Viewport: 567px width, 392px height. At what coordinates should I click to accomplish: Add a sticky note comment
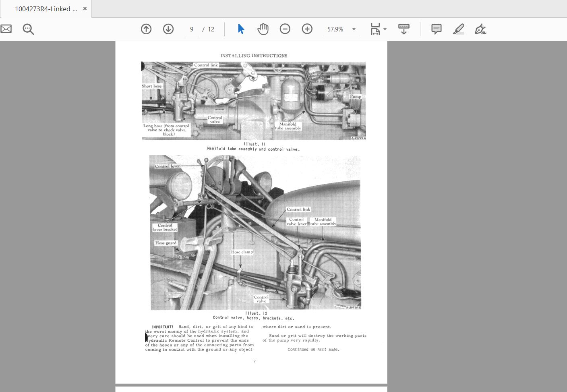point(436,29)
